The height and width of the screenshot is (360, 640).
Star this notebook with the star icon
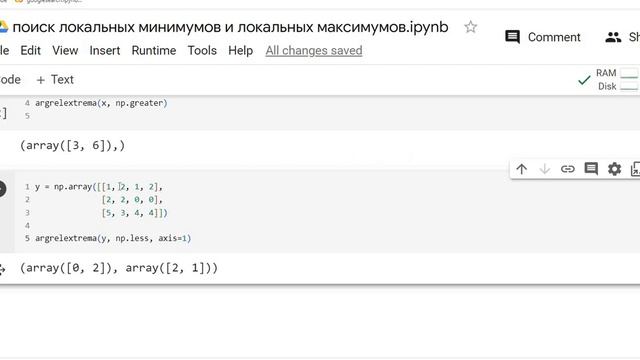[470, 27]
